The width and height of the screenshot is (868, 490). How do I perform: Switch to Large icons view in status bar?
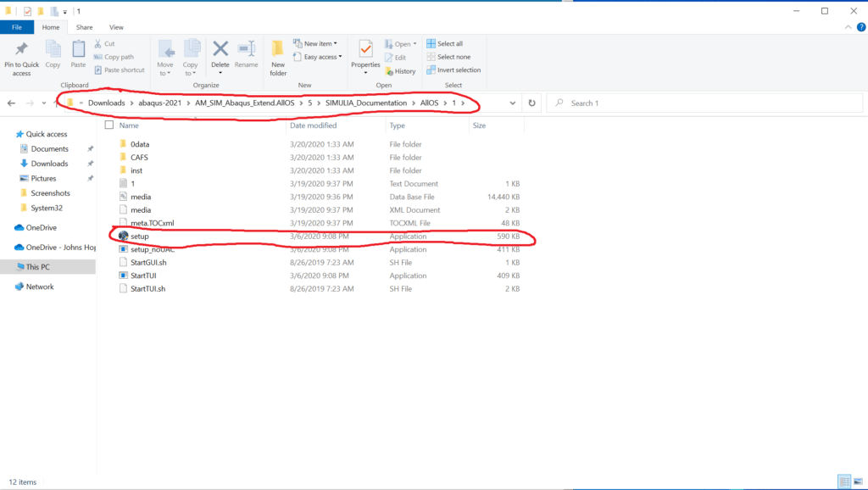[858, 482]
